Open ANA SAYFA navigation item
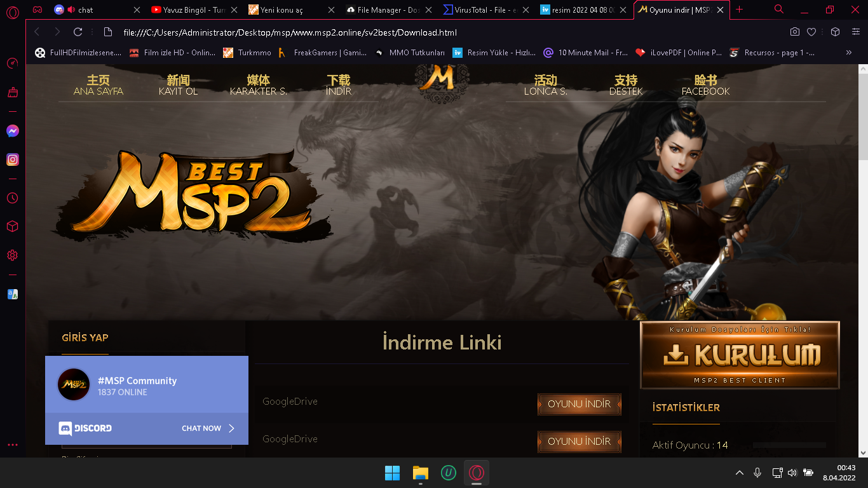 pyautogui.click(x=98, y=85)
